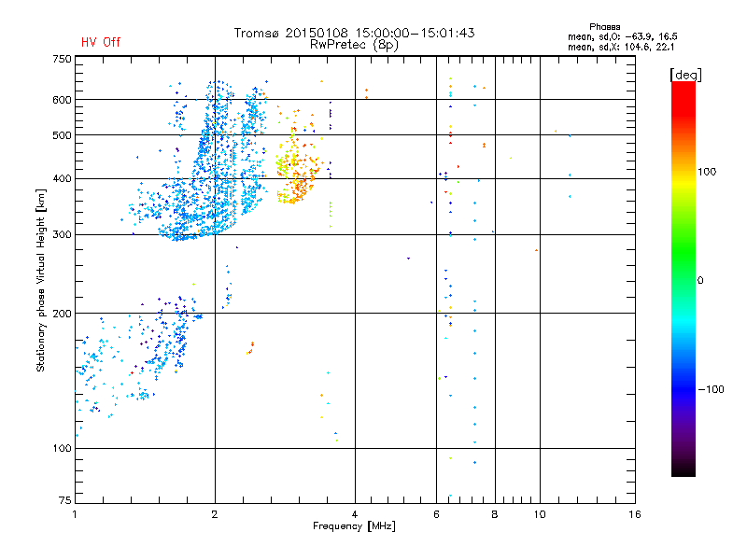This screenshot has width=747, height=560.
Task: Click the 750 km y-axis label
Action: pos(62,59)
